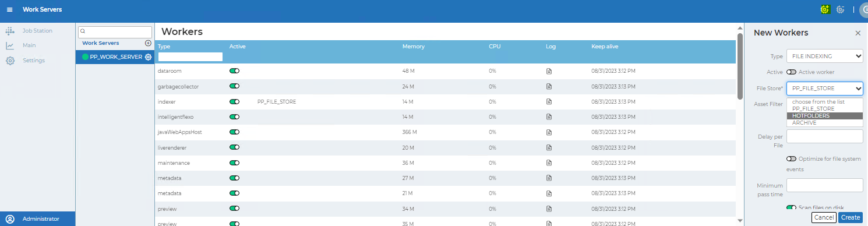Open Main section from the sidebar
Image resolution: width=868 pixels, height=226 pixels.
29,45
